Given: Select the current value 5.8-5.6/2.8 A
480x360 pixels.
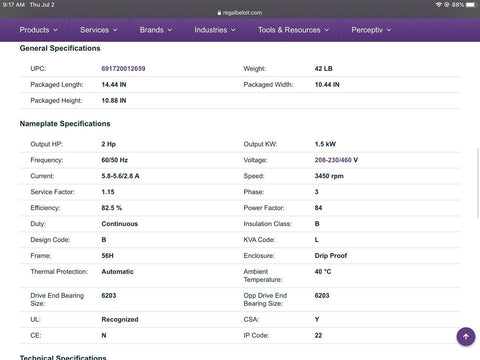Looking at the screenshot, I should tap(120, 176).
